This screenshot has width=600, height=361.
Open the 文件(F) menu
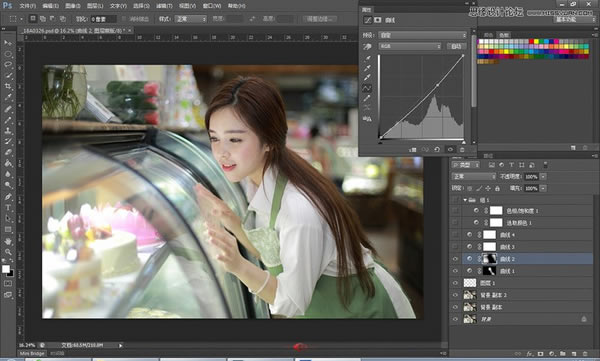click(x=28, y=6)
